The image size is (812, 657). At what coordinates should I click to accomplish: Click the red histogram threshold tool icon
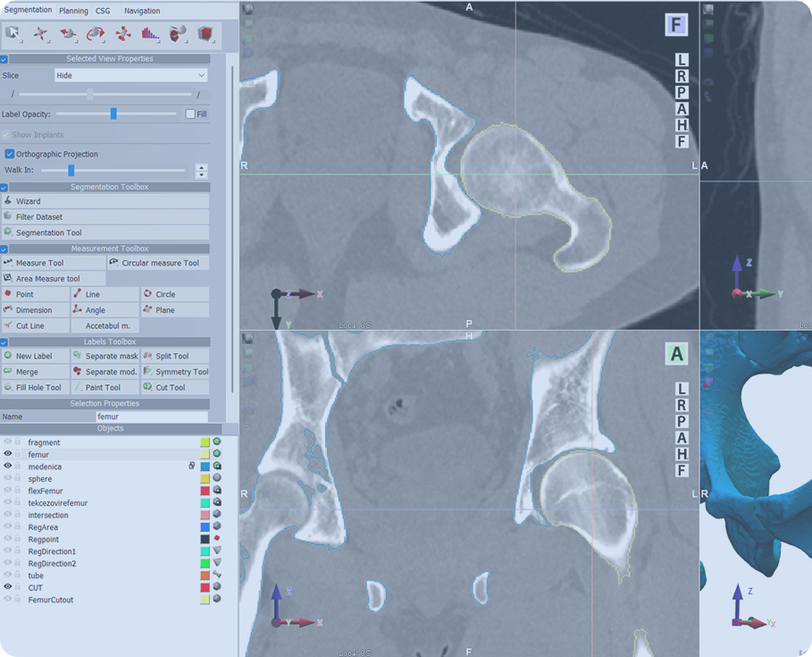(x=150, y=34)
